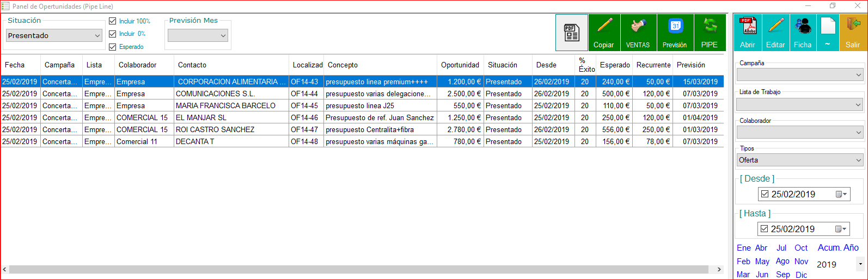Click the horizontal scrollbar thumb

[359, 269]
